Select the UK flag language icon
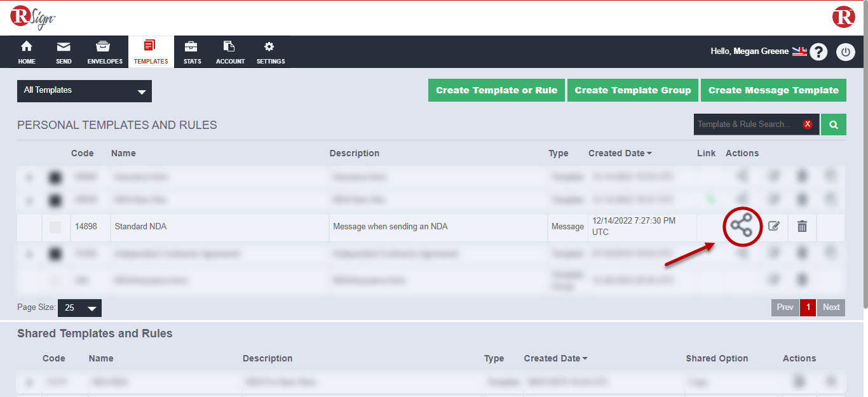Image resolution: width=868 pixels, height=397 pixels. (x=799, y=51)
